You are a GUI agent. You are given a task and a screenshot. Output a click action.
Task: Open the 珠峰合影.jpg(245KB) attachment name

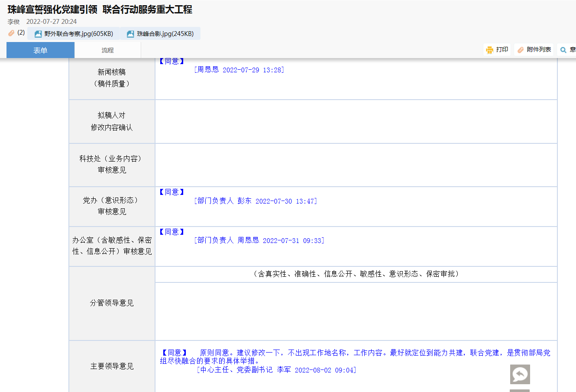tap(165, 34)
